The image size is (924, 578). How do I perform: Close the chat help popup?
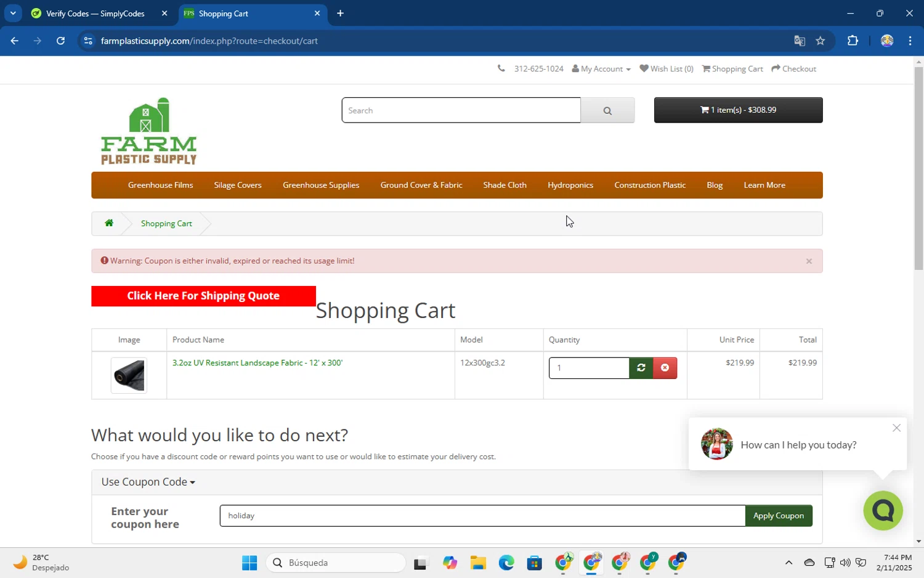(x=896, y=428)
